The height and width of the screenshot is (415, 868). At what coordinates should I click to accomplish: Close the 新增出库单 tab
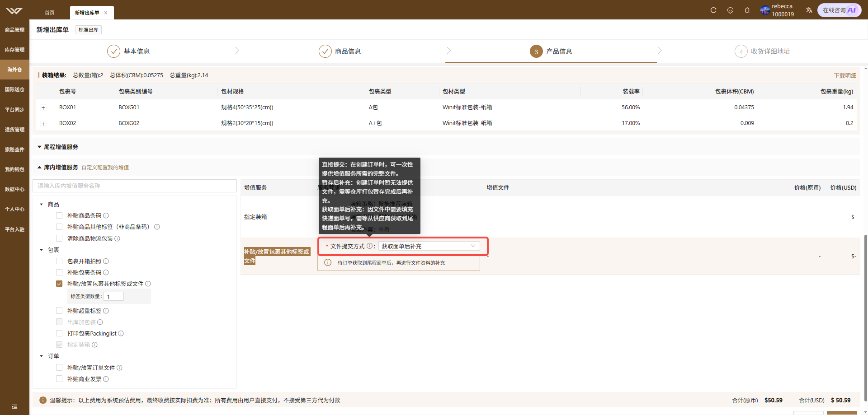[106, 13]
